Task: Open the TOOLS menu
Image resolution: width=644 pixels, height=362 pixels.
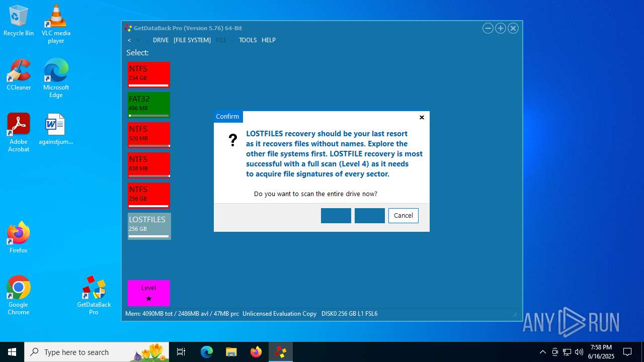Action: 248,40
